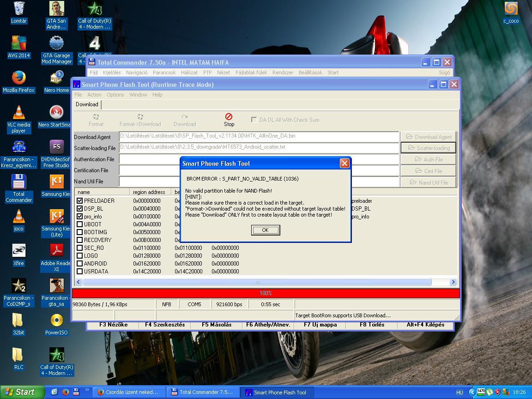
Task: Close the BROM error dialog
Action: [x=345, y=163]
